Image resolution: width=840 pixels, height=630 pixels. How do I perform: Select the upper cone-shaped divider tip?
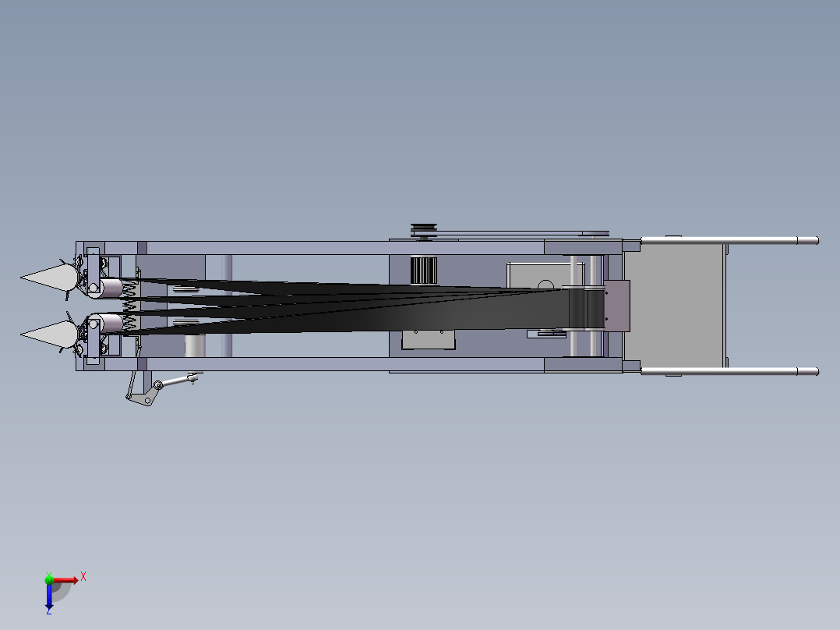(50, 278)
